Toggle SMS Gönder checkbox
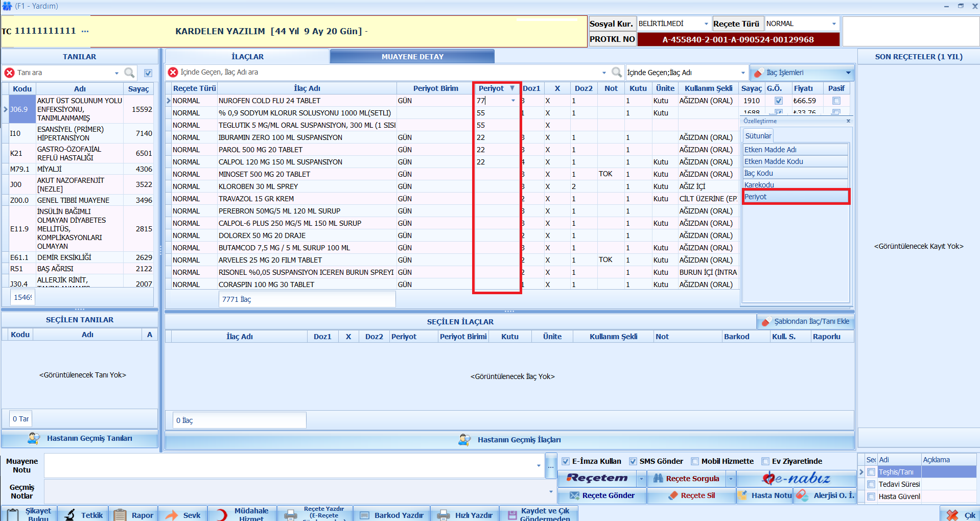 (633, 461)
